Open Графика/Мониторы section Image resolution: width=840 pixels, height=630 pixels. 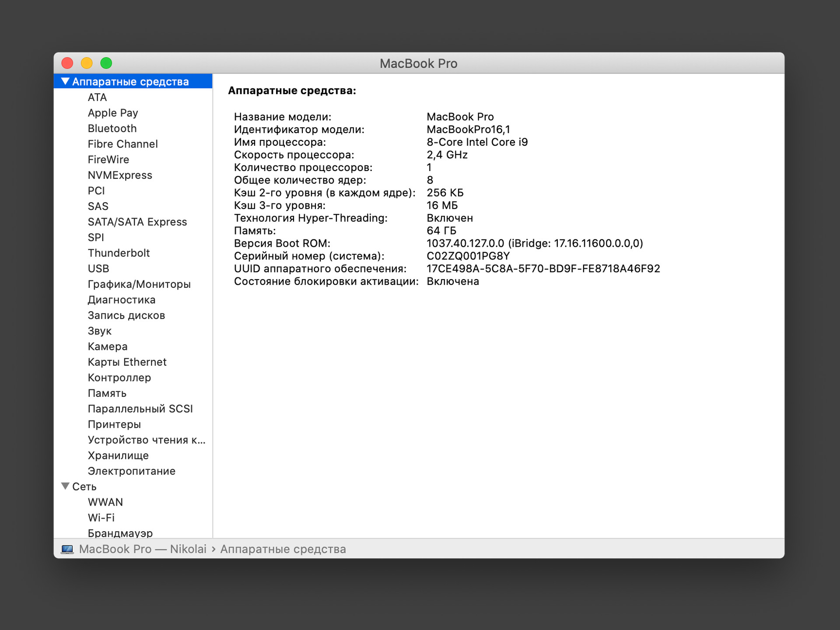click(139, 284)
